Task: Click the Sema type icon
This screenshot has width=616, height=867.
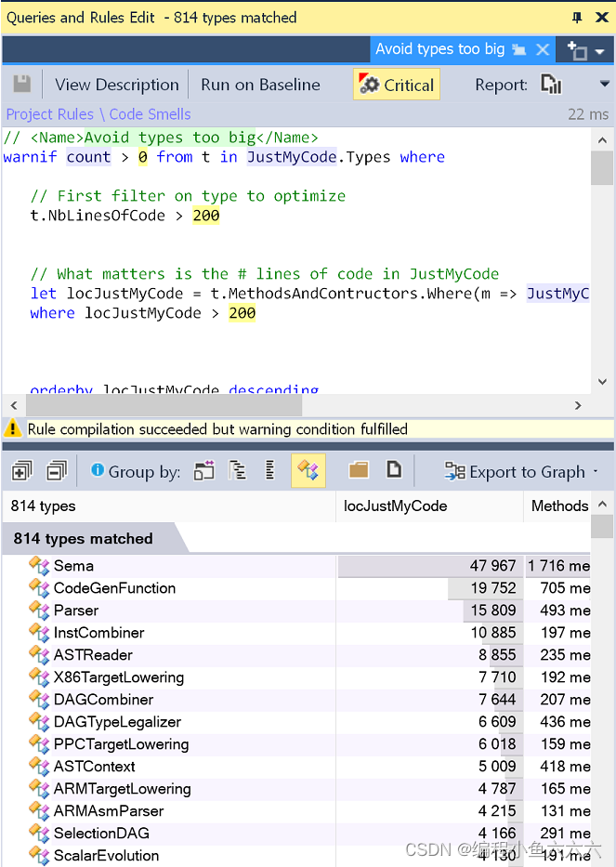Action: (x=39, y=566)
